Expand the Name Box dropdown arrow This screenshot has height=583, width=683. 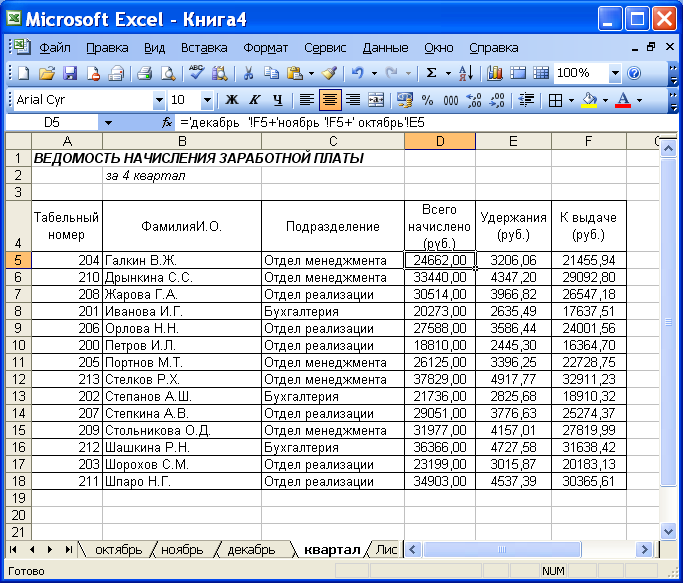coord(108,123)
